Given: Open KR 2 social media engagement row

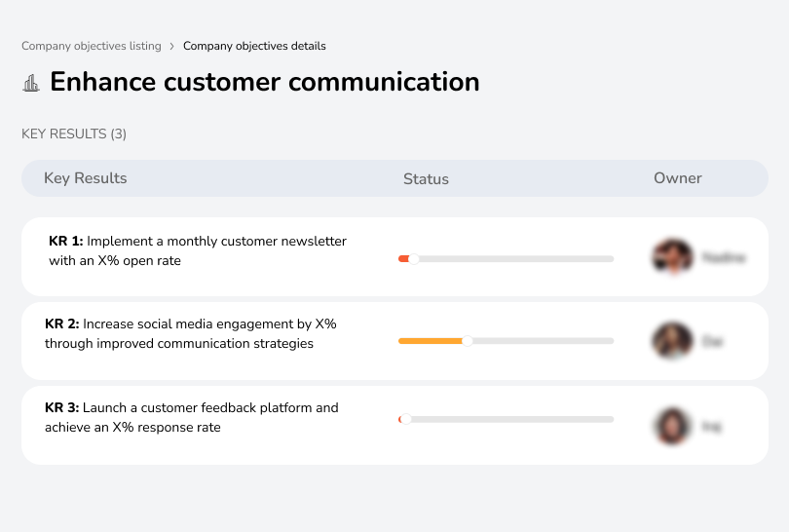Looking at the screenshot, I should (394, 341).
